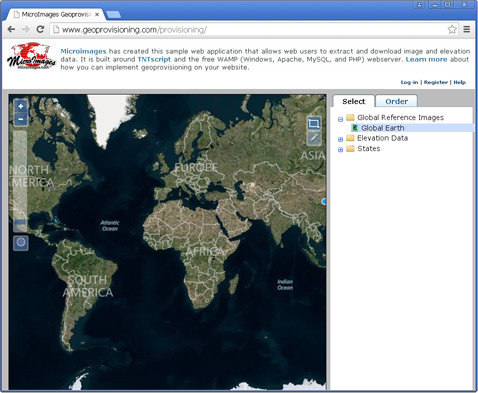Click the map recenter target icon
This screenshot has height=393, width=478.
tap(21, 243)
